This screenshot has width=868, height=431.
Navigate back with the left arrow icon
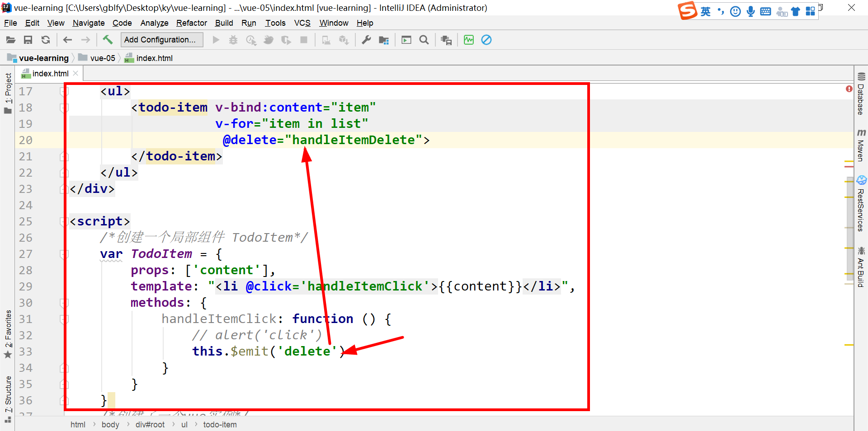68,40
